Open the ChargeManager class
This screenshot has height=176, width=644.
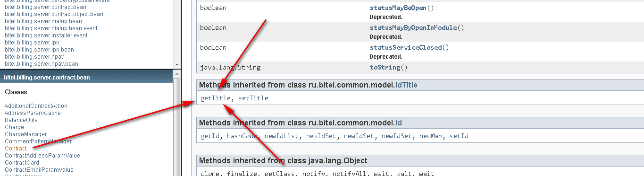tap(26, 134)
